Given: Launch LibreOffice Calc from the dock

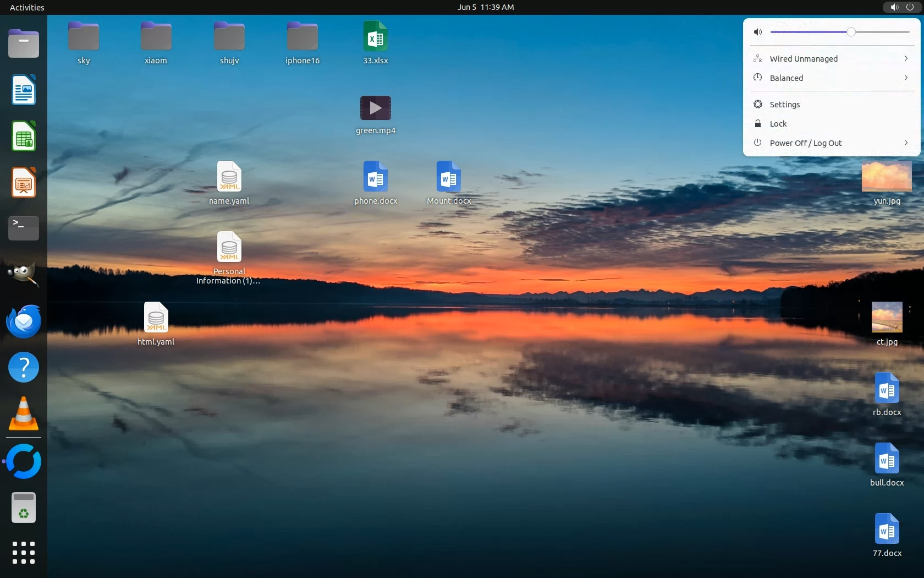Looking at the screenshot, I should pos(24,136).
